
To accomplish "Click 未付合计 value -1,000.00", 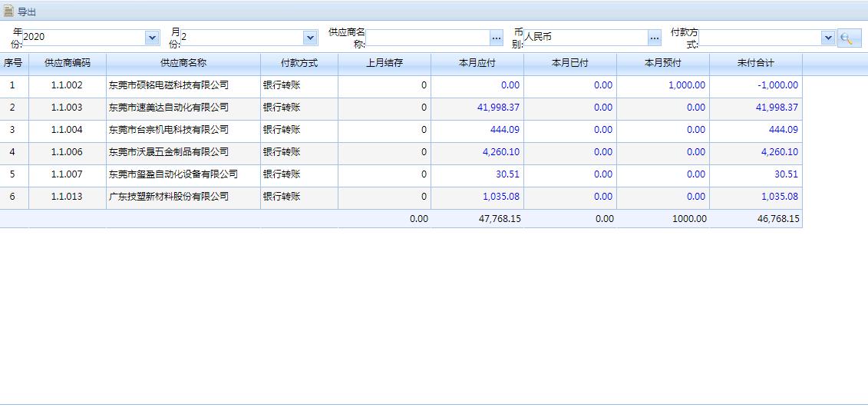I will point(777,85).
